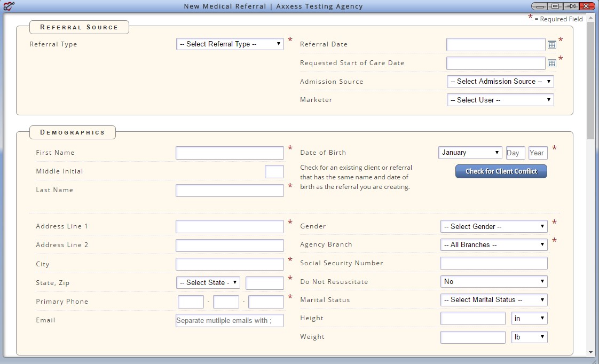Screen dimensions: 599x364
Task: Pin the referral window with pushpin icon
Action: point(572,6)
